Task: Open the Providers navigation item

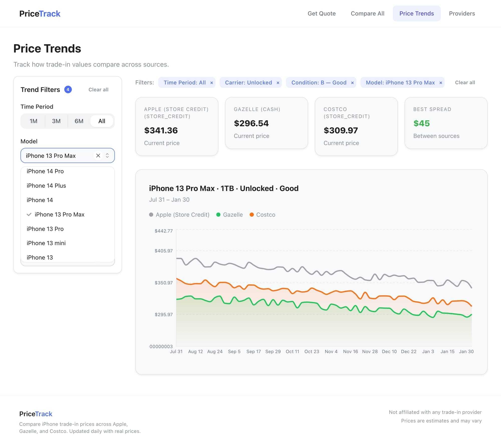Action: (462, 14)
